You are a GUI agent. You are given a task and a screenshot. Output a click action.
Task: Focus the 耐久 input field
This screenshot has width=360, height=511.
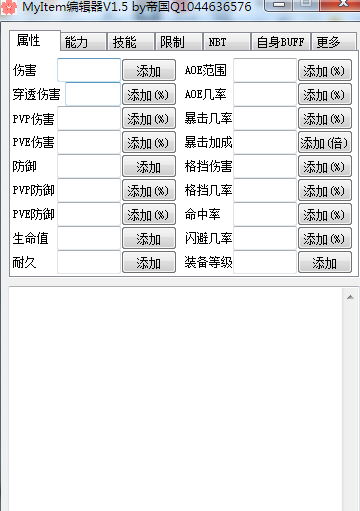pyautogui.click(x=89, y=262)
